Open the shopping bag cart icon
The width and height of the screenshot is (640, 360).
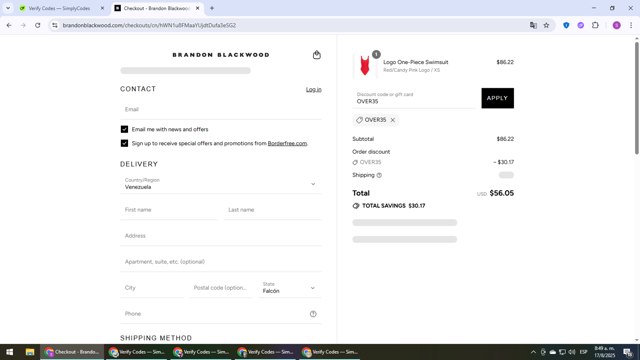tap(317, 55)
